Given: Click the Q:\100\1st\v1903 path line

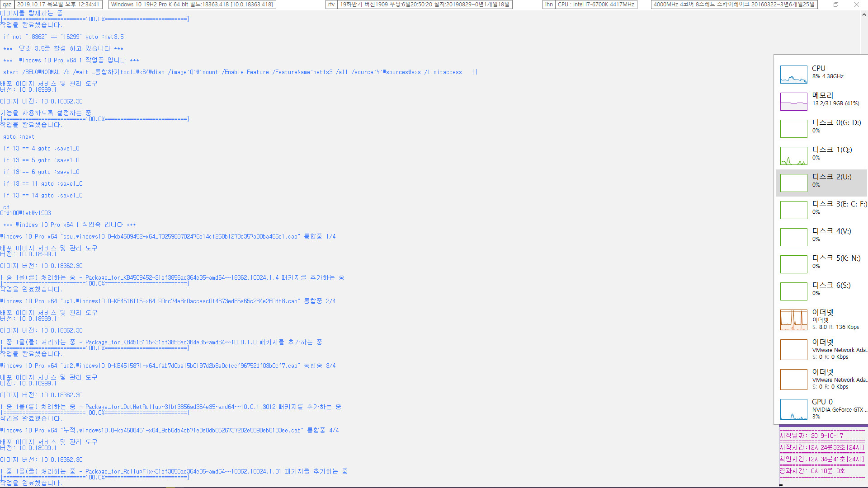Looking at the screenshot, I should 26,213.
